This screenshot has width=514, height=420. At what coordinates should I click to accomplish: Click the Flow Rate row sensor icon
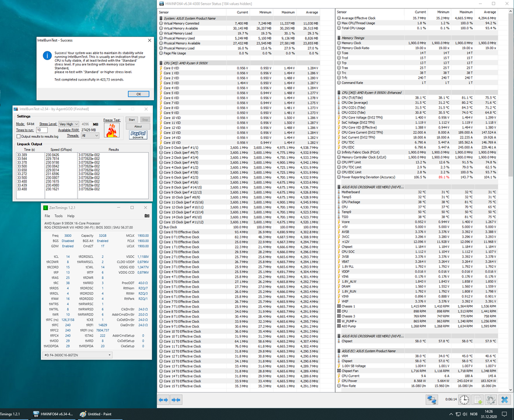pyautogui.click(x=339, y=386)
